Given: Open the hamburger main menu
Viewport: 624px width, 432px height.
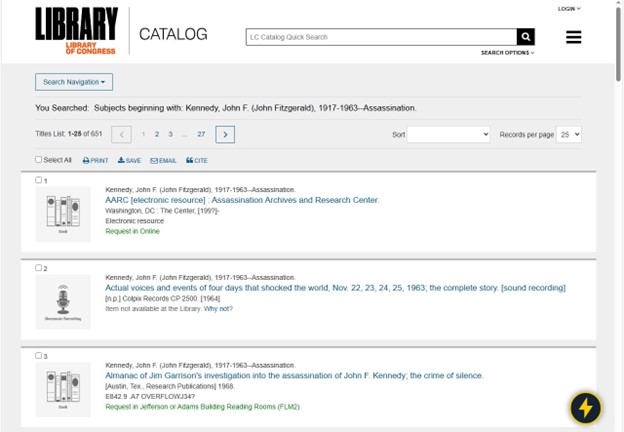Looking at the screenshot, I should [x=573, y=37].
